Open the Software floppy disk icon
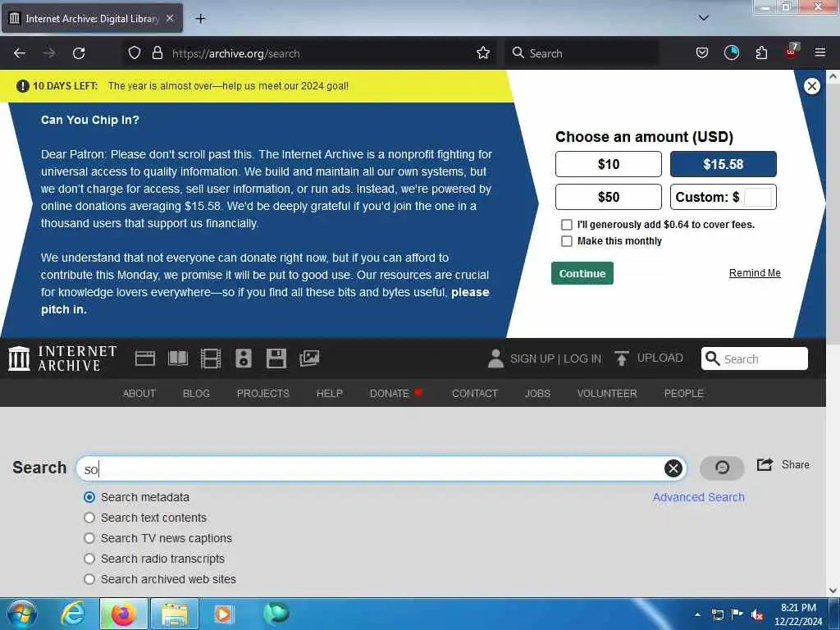The height and width of the screenshot is (630, 840). 276,358
